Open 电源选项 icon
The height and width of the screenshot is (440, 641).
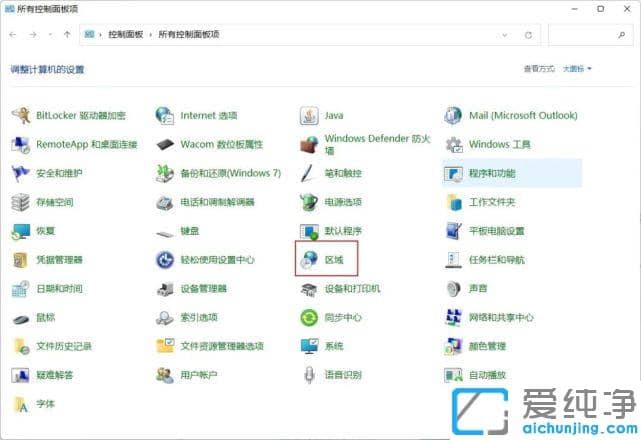click(x=309, y=202)
